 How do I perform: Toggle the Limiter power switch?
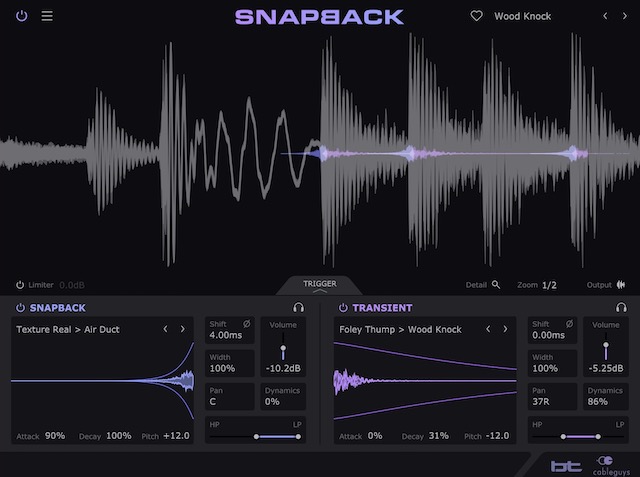20,285
